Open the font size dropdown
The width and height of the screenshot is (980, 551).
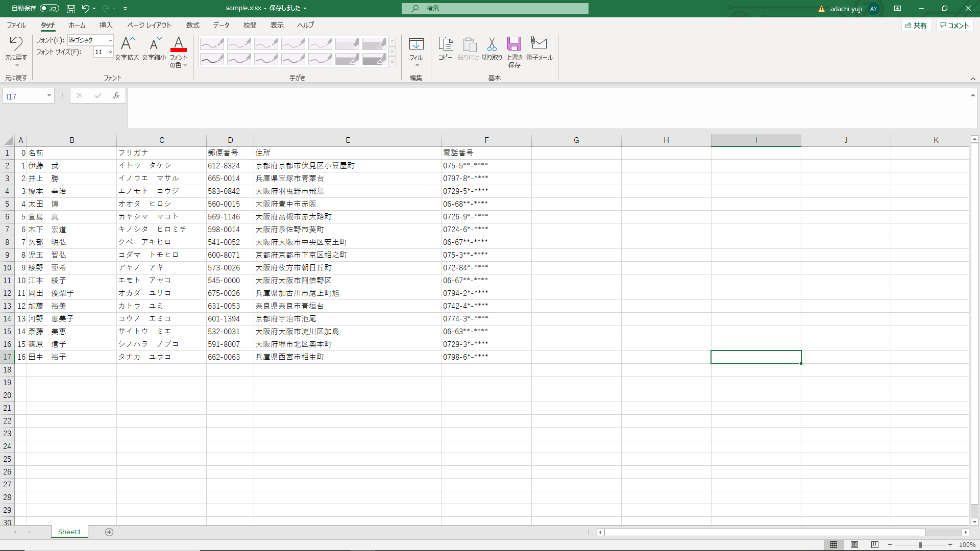[110, 52]
